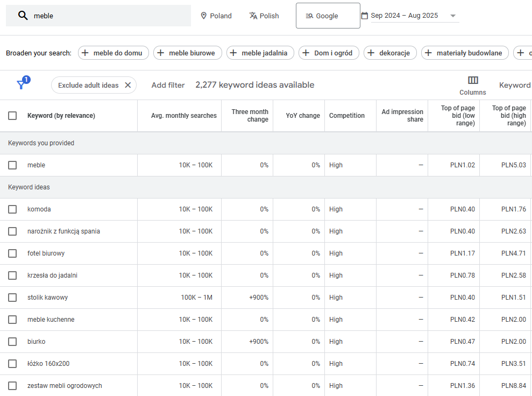Sort by Avg. monthly searches column
Image resolution: width=532 pixels, height=396 pixels.
point(184,116)
